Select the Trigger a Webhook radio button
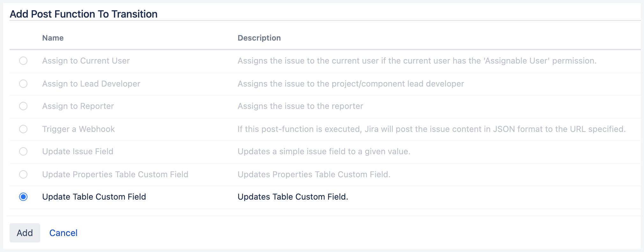Image resolution: width=644 pixels, height=252 pixels. [23, 129]
